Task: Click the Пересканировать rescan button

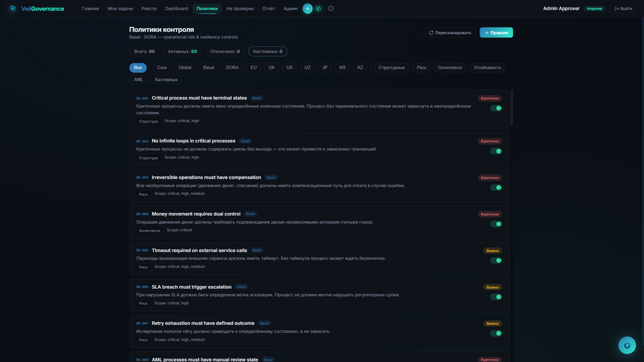Action: coord(450,33)
